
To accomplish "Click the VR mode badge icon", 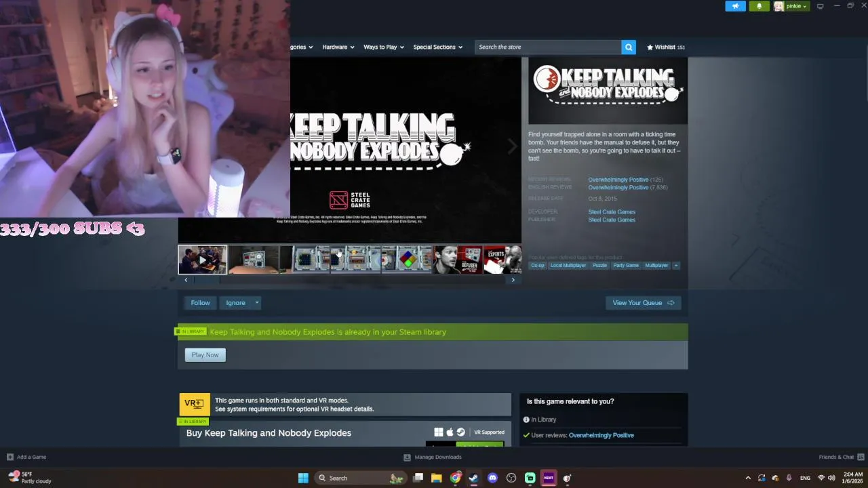I will (x=194, y=404).
